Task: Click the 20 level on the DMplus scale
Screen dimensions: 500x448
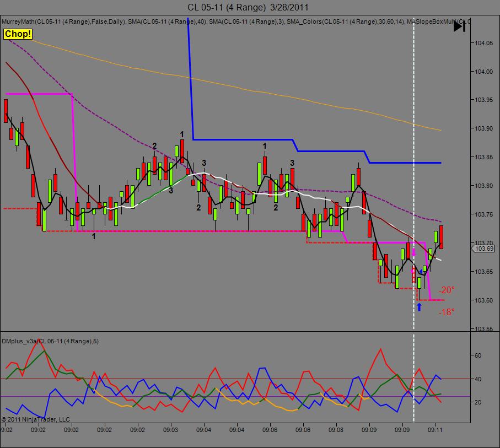Action: [x=478, y=402]
